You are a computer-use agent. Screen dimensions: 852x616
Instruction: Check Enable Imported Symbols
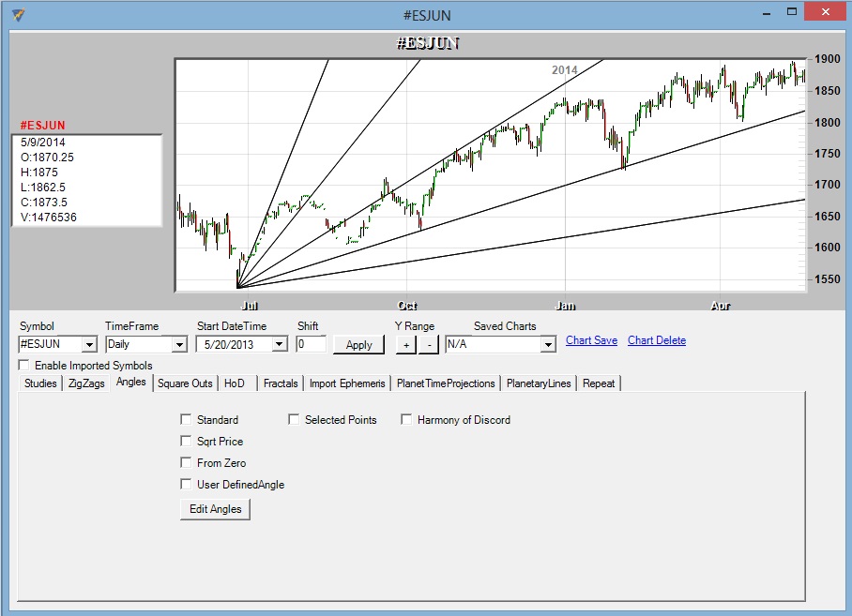[x=23, y=365]
